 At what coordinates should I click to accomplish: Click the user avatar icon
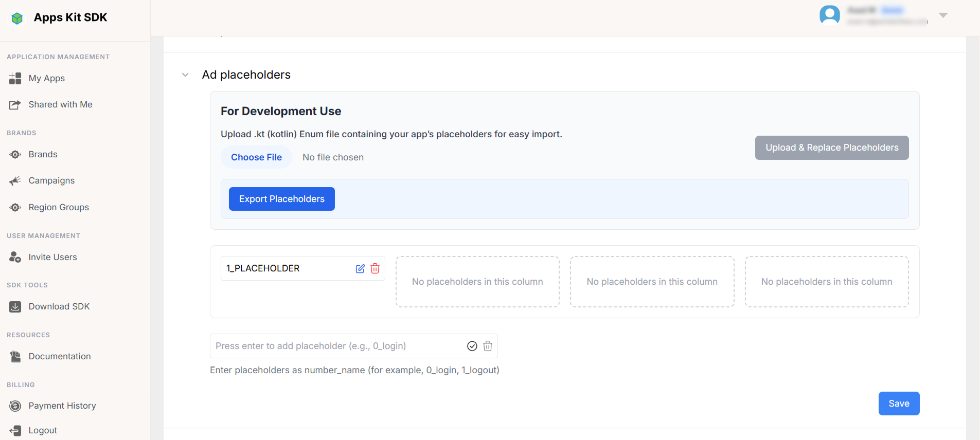pos(830,15)
